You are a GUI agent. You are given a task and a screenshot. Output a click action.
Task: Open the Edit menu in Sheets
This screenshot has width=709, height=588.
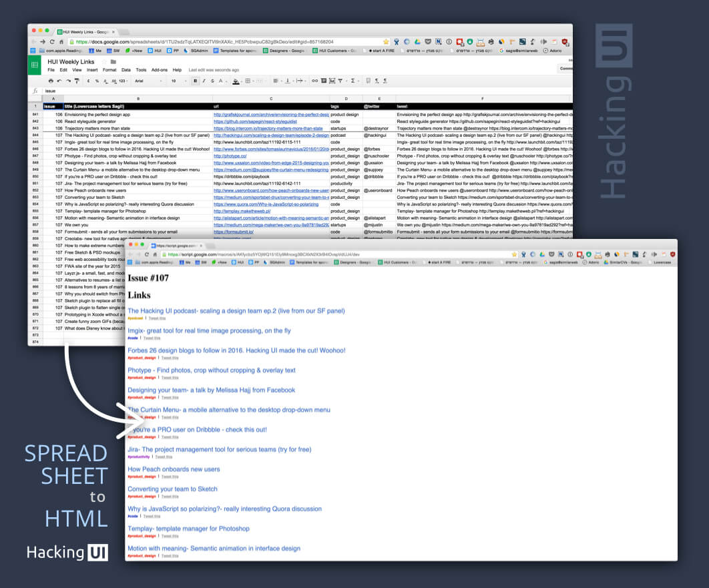click(63, 70)
